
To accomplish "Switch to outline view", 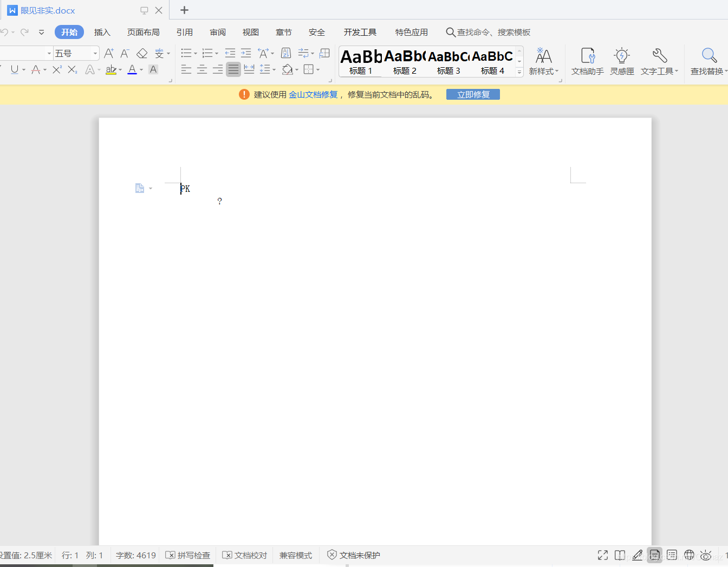I will tap(672, 555).
